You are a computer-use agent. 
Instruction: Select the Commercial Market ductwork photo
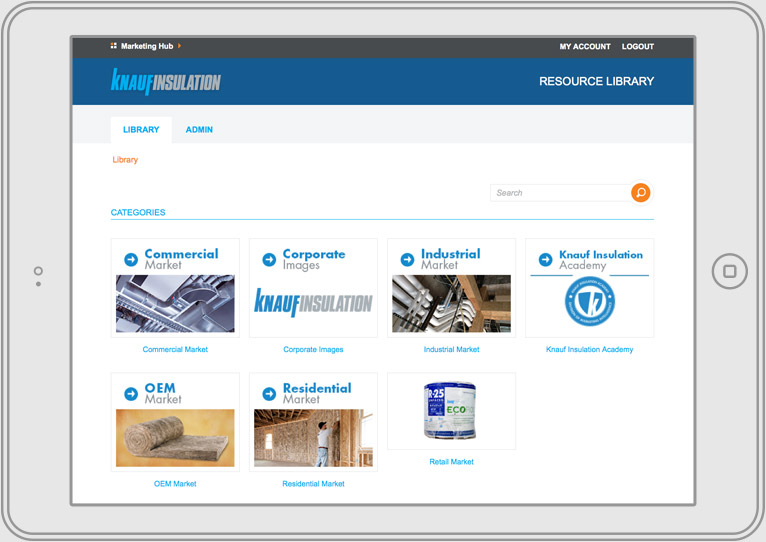click(x=175, y=304)
